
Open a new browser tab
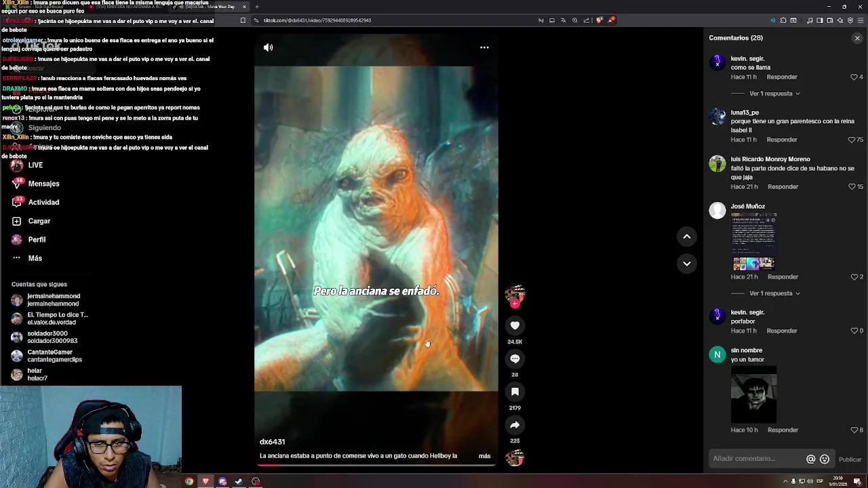click(256, 7)
